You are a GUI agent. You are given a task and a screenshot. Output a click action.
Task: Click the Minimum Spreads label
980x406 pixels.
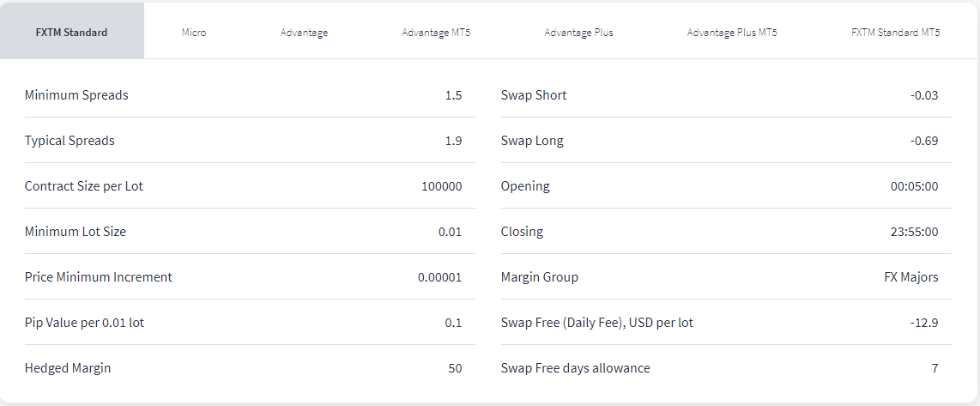pos(76,95)
